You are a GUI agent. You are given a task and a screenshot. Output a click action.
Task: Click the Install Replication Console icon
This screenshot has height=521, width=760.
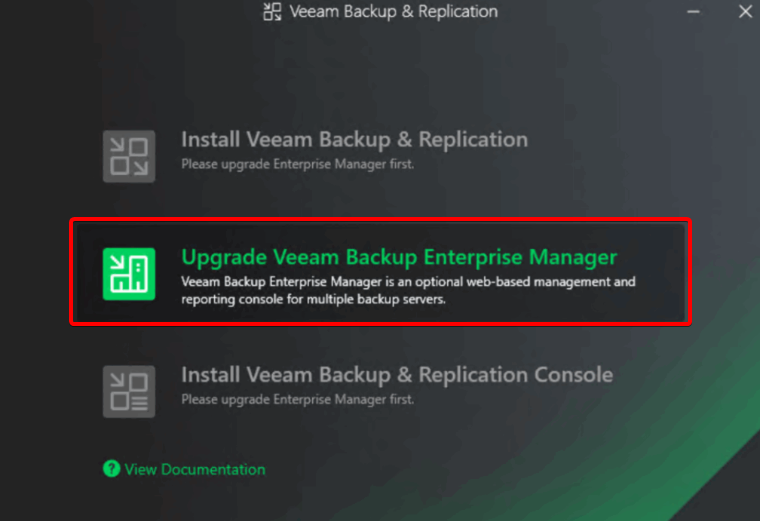[129, 390]
